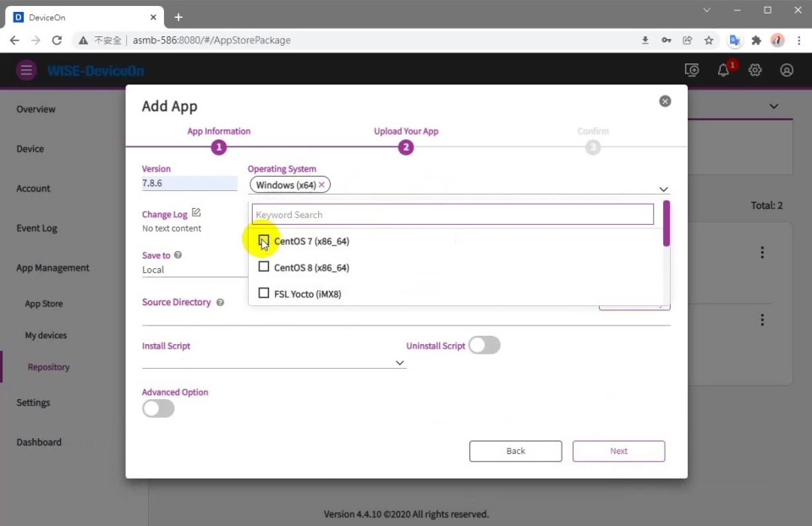Click Total: 2 count text

766,205
